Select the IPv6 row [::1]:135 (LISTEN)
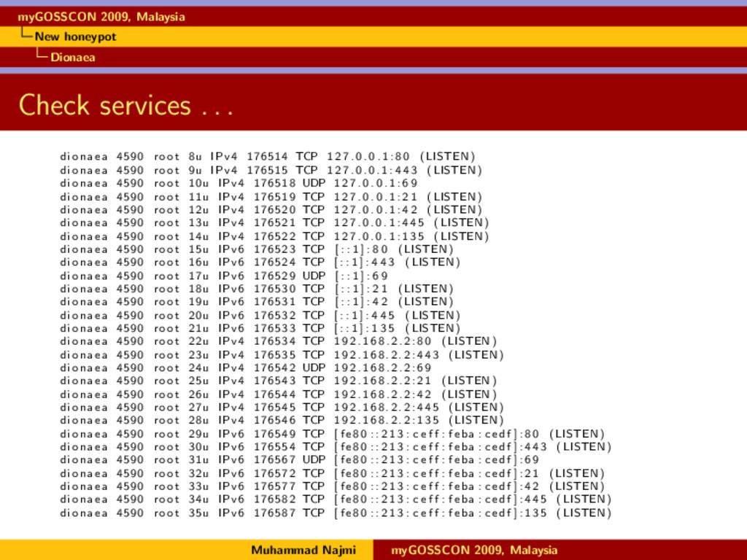This screenshot has height=560, width=747. click(260, 328)
